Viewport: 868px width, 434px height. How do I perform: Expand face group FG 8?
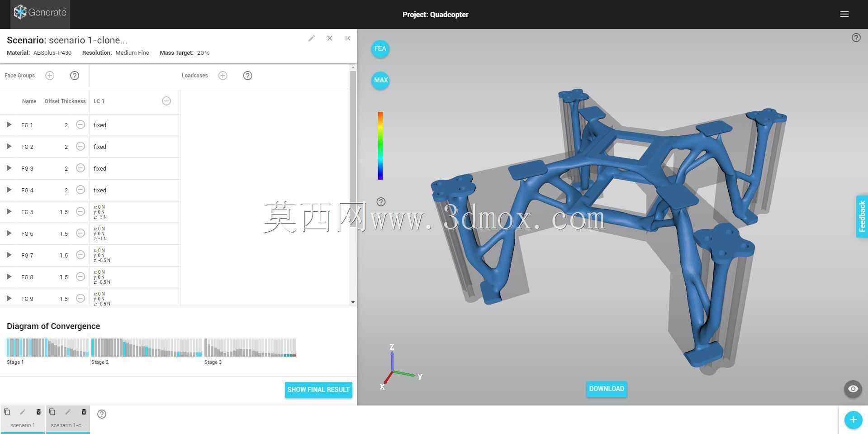9,277
